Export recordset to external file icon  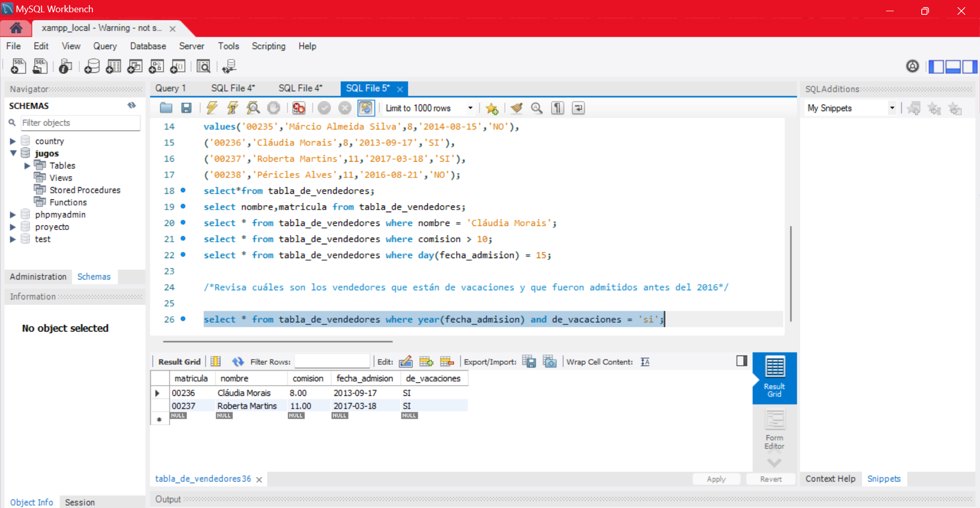pos(529,362)
